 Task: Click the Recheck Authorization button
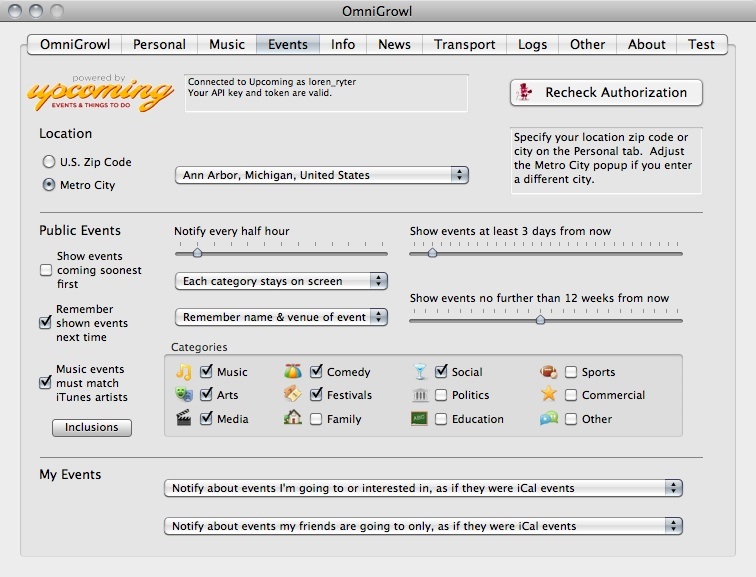606,92
